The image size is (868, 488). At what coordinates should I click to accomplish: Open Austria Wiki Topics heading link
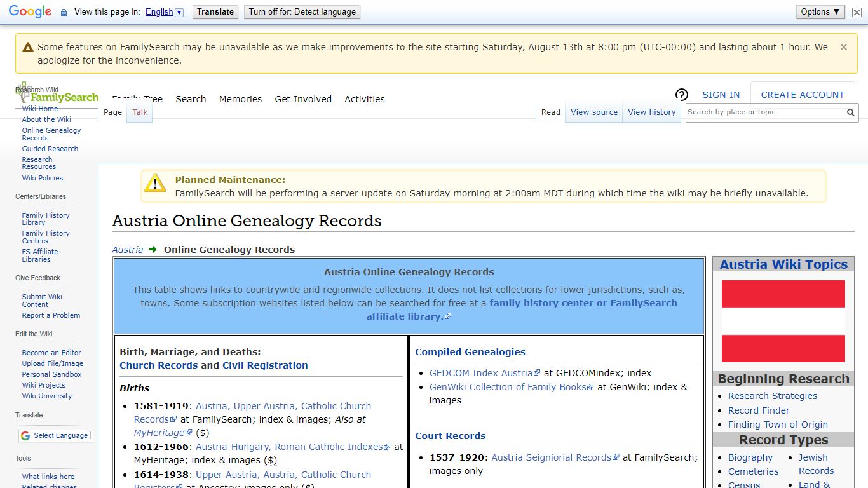(783, 264)
